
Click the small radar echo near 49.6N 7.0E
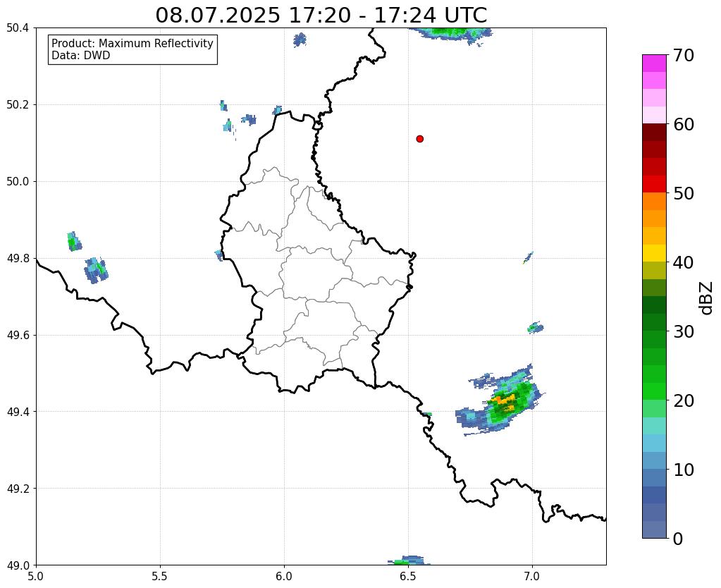tap(535, 328)
